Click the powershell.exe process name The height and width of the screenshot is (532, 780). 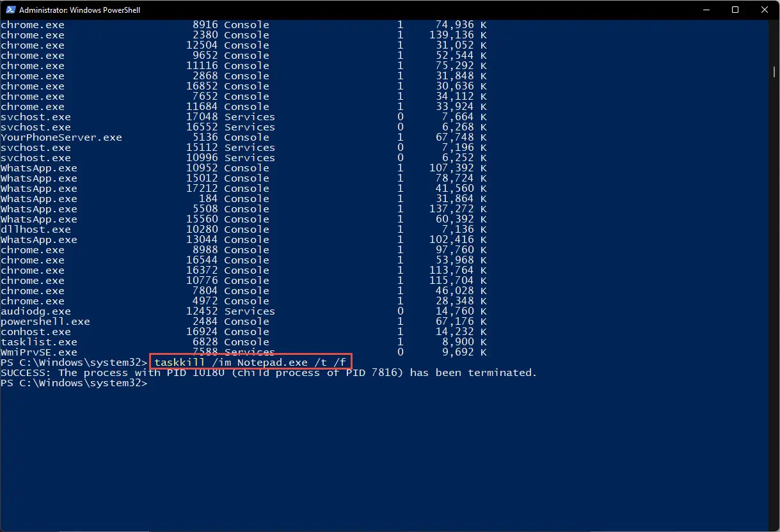click(x=45, y=322)
